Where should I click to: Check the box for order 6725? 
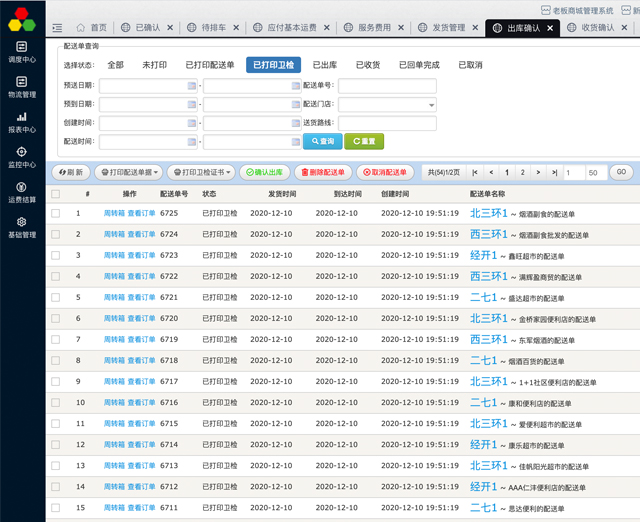pyautogui.click(x=56, y=213)
